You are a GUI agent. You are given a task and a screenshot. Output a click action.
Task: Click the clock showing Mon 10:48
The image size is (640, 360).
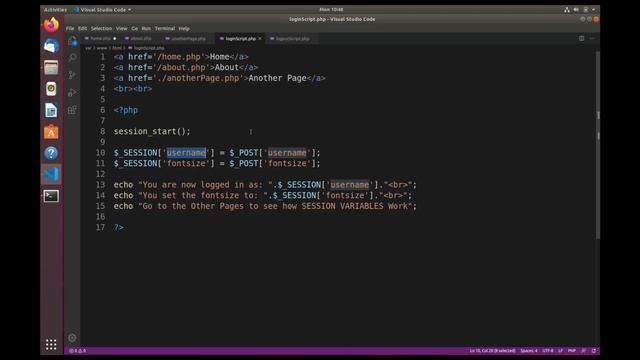point(331,10)
